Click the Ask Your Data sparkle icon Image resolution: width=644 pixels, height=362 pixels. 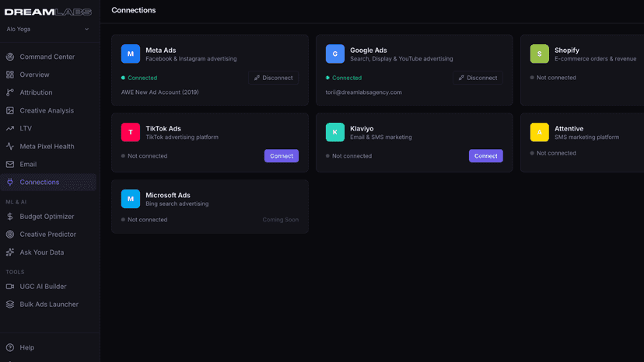click(x=10, y=252)
